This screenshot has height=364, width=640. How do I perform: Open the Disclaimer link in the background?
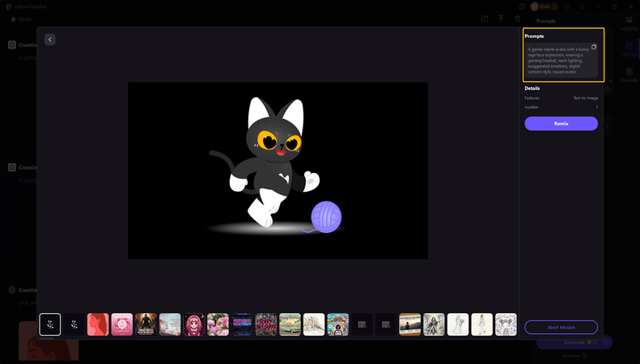(574, 356)
